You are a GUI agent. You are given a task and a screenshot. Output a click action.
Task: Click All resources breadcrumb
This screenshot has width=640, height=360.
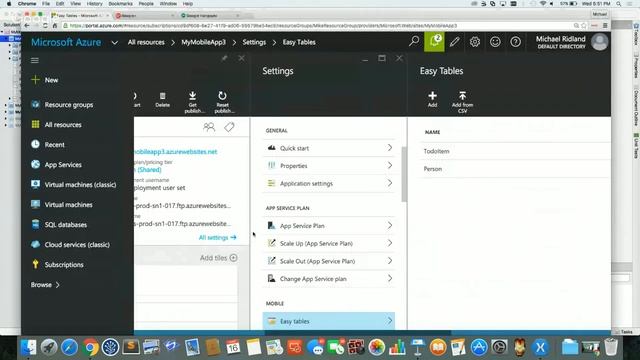pyautogui.click(x=146, y=42)
